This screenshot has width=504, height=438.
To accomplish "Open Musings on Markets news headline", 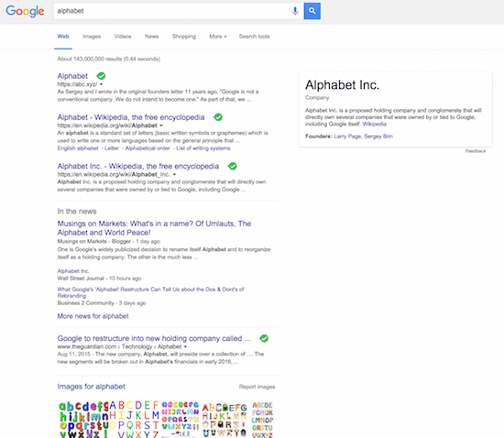I will [x=154, y=228].
